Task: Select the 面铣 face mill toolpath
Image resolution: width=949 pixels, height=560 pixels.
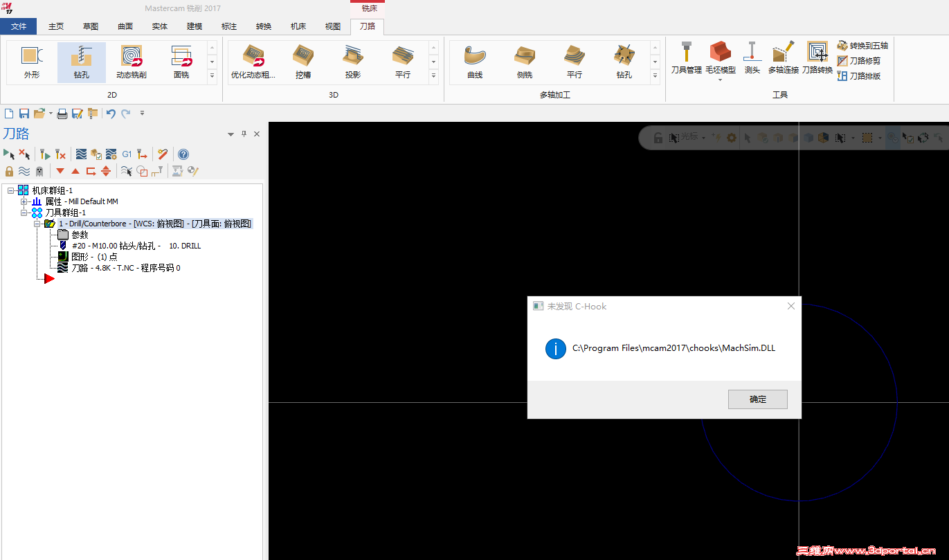Action: click(x=181, y=62)
